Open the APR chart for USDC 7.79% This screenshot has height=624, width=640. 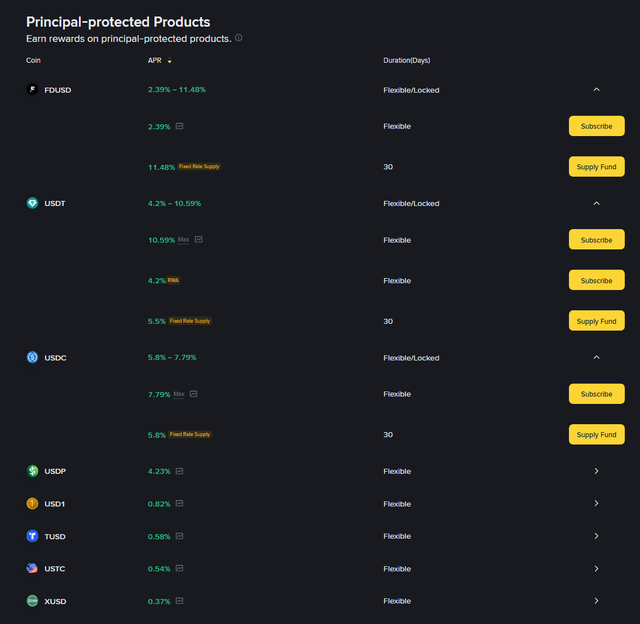[x=193, y=394]
